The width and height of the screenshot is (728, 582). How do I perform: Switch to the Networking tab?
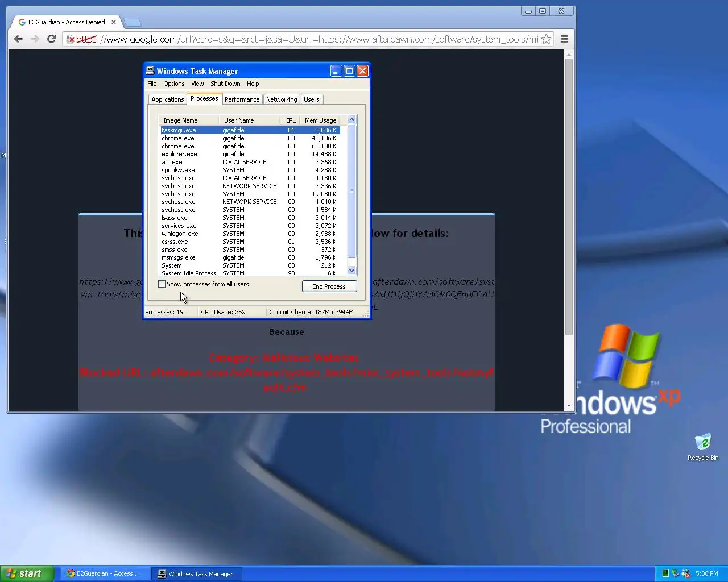tap(282, 99)
